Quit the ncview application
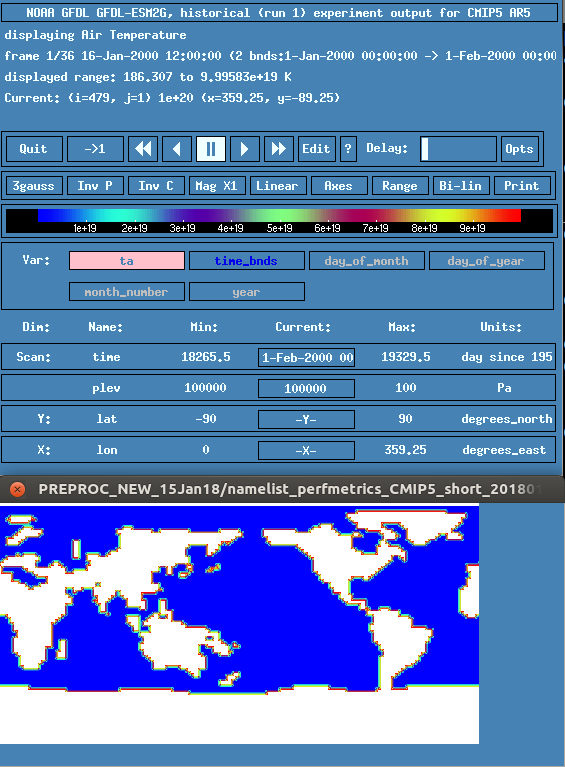Screen dimensions: 565x767 click(x=34, y=149)
